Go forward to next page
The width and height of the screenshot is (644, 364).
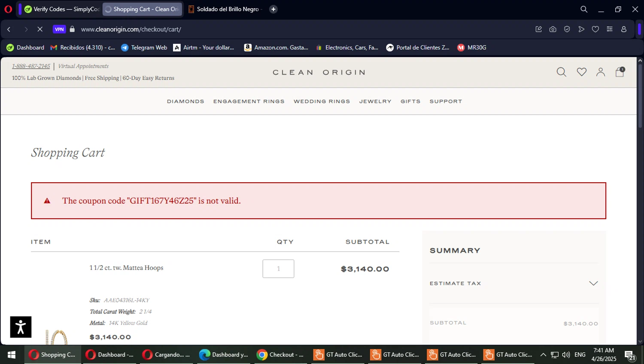[x=26, y=29]
